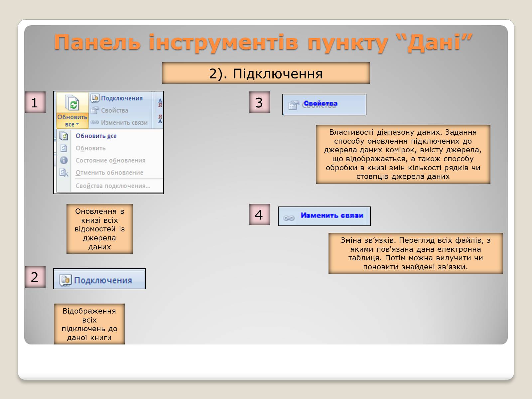Click the Отменить обновление menu entry
This screenshot has height=399, width=532.
tap(109, 173)
